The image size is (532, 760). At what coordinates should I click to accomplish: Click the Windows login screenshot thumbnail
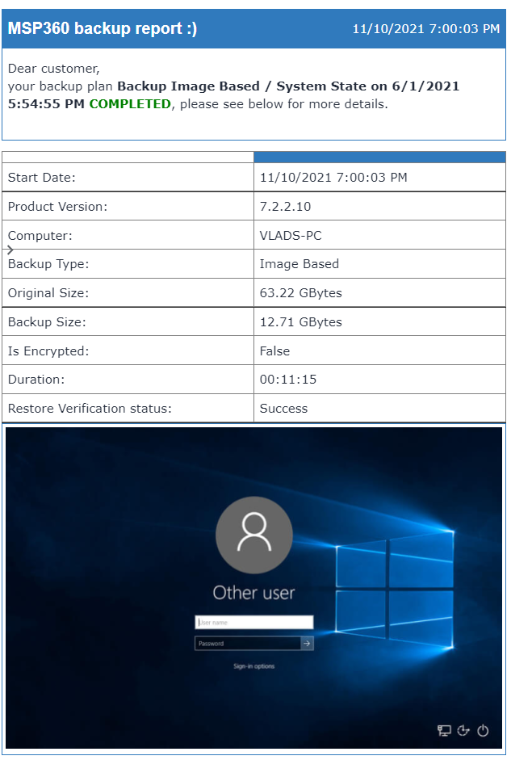coord(253,587)
